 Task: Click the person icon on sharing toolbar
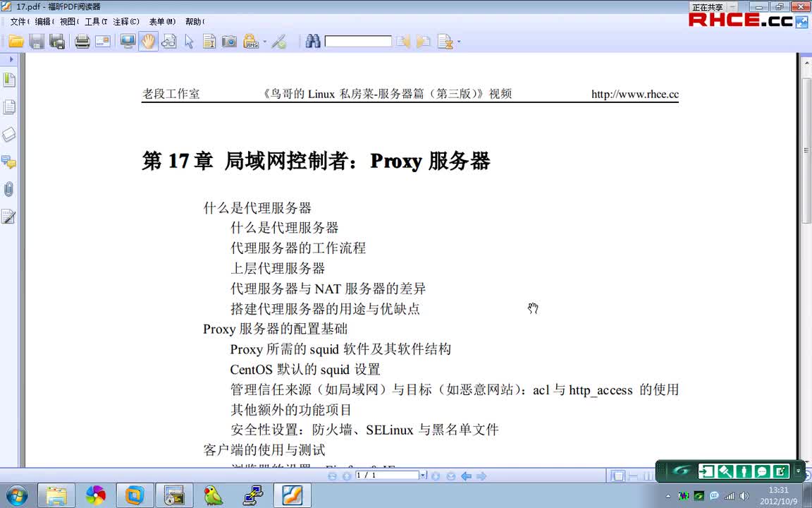(x=744, y=471)
